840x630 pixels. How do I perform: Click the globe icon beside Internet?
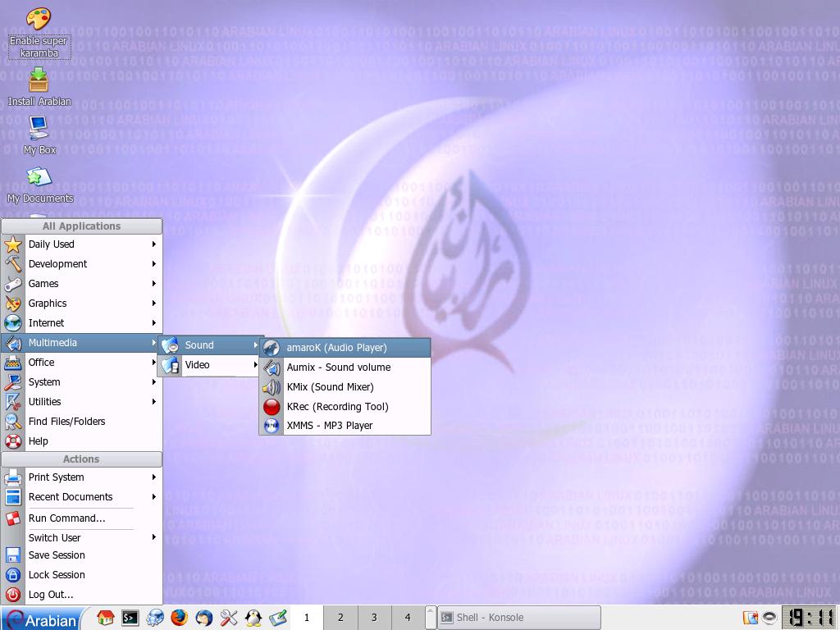point(13,323)
